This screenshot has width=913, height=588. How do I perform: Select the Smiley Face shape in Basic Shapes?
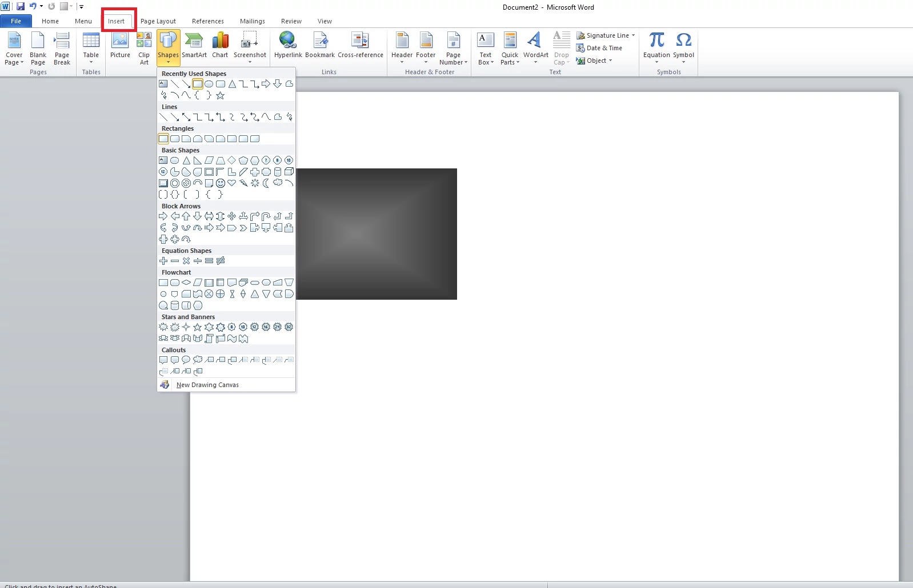pyautogui.click(x=220, y=183)
